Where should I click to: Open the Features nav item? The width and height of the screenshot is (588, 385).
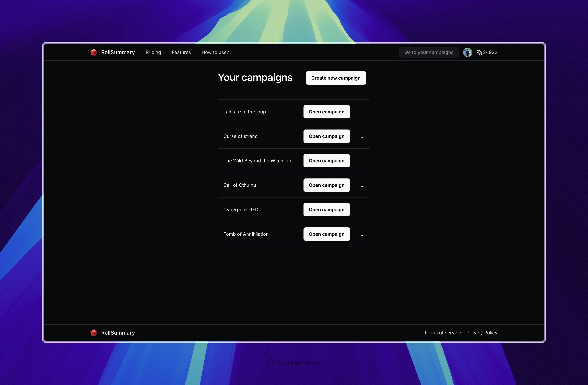coord(181,52)
